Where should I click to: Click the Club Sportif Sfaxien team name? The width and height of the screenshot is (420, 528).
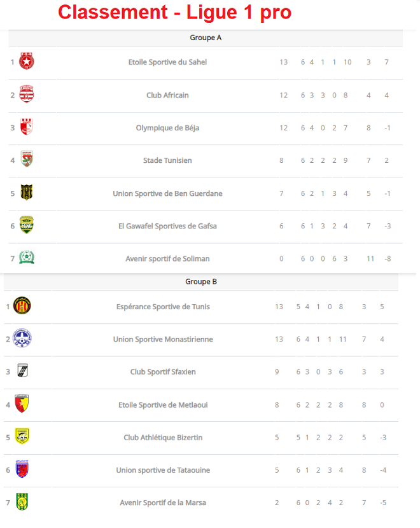tap(163, 372)
